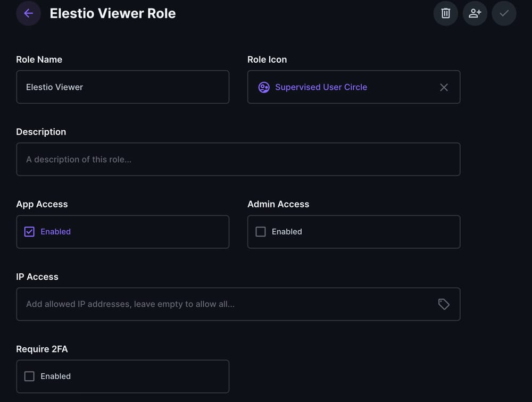The width and height of the screenshot is (532, 402).
Task: Focus the Description text area
Action: 238,158
